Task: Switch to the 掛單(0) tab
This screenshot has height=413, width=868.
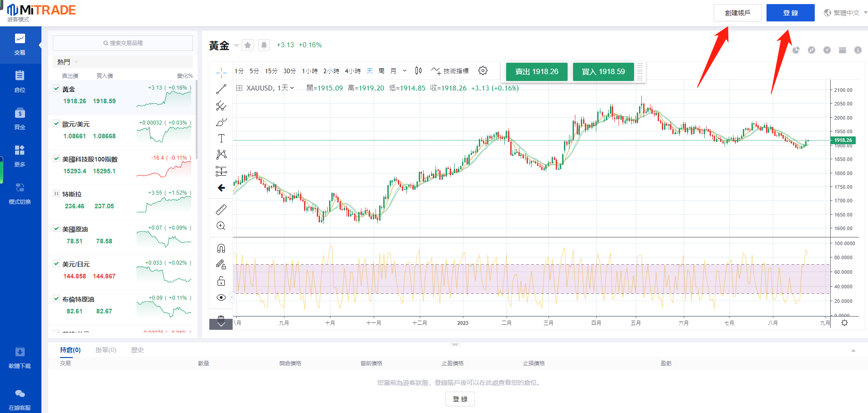Action: click(106, 350)
